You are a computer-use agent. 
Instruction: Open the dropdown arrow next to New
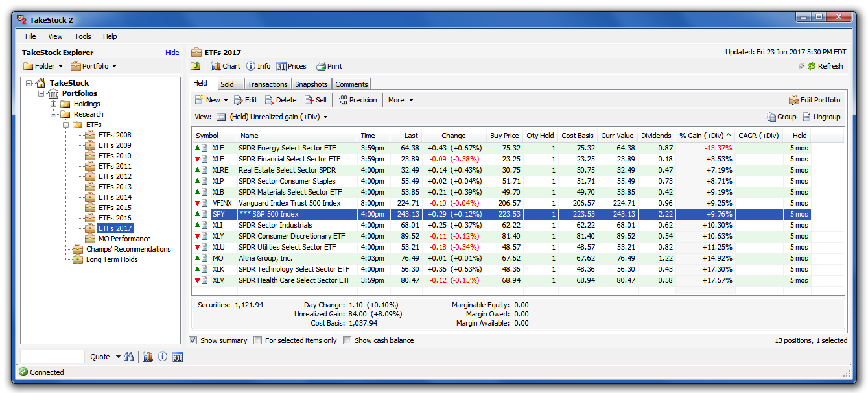coord(226,100)
